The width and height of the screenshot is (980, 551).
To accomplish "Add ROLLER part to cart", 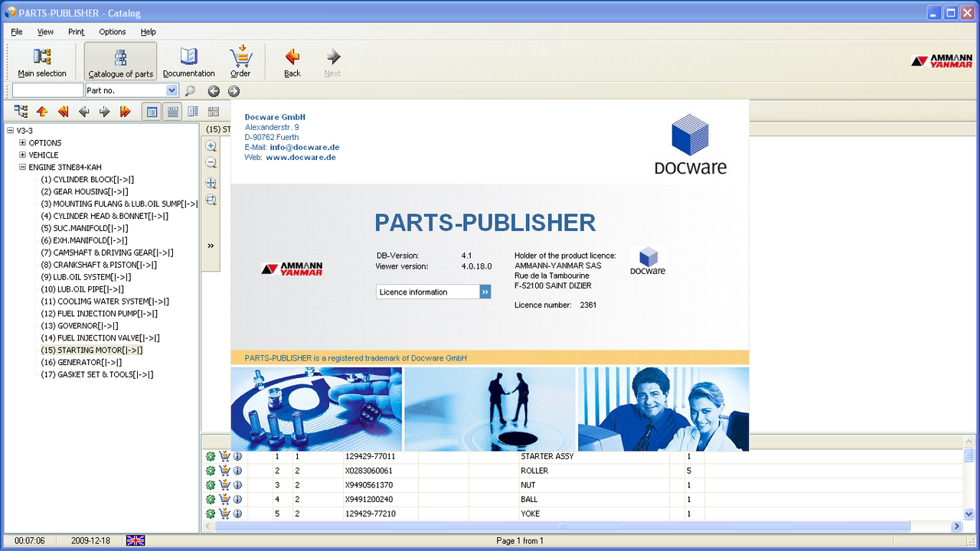I will (224, 471).
